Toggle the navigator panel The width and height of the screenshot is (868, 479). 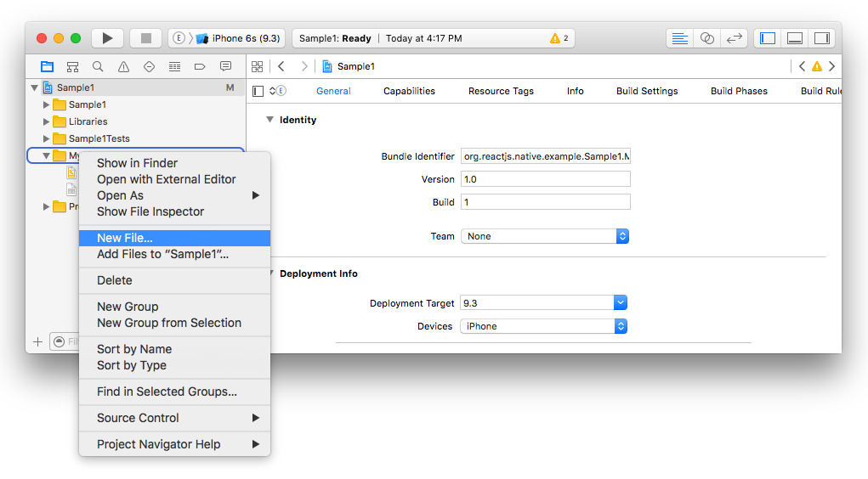coord(767,38)
